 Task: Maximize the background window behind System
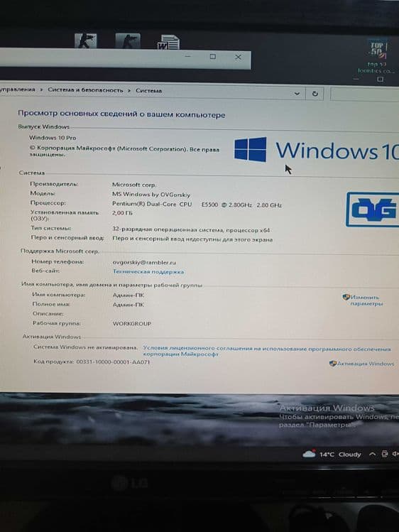[212, 57]
